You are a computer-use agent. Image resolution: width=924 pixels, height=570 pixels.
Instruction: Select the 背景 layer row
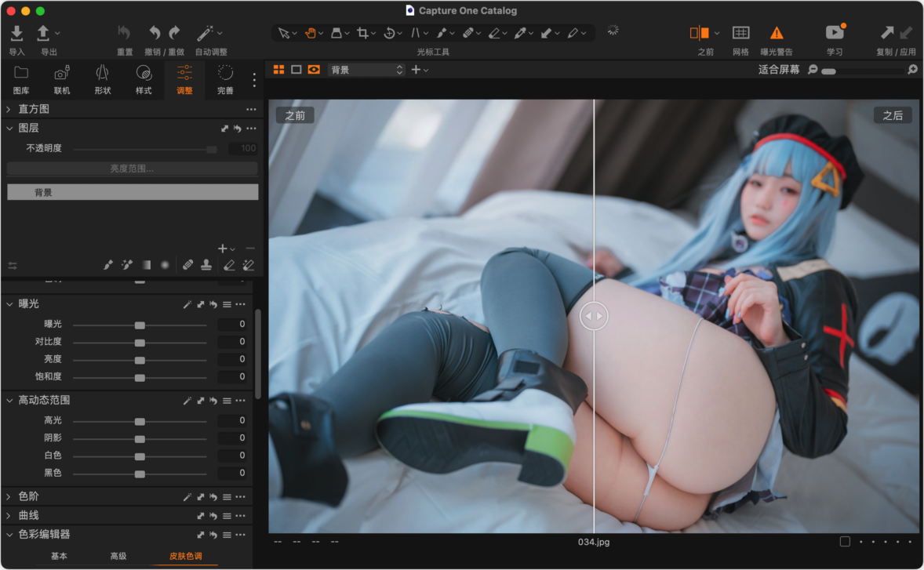coord(133,193)
